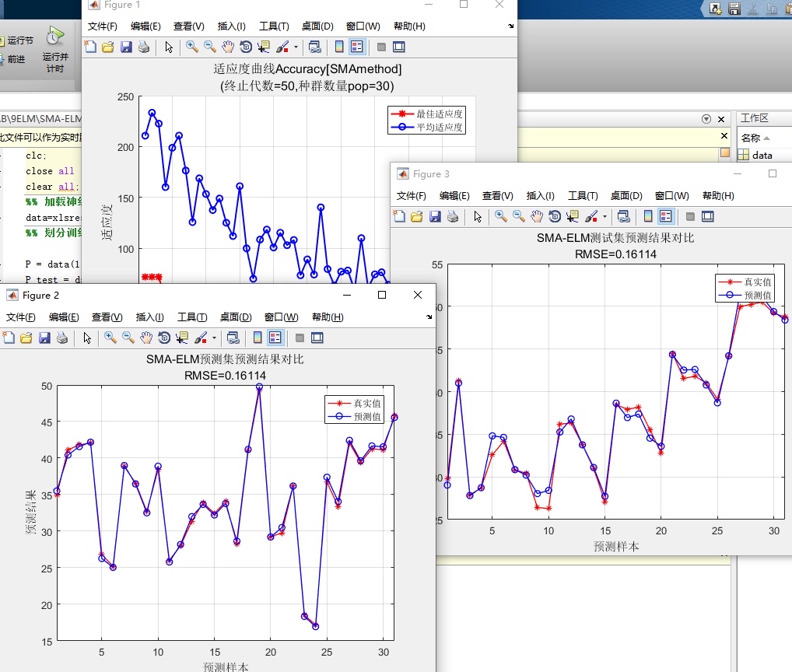This screenshot has height=672, width=792.
Task: Open 编辑(E) menu in Figure 1
Action: click(x=145, y=26)
